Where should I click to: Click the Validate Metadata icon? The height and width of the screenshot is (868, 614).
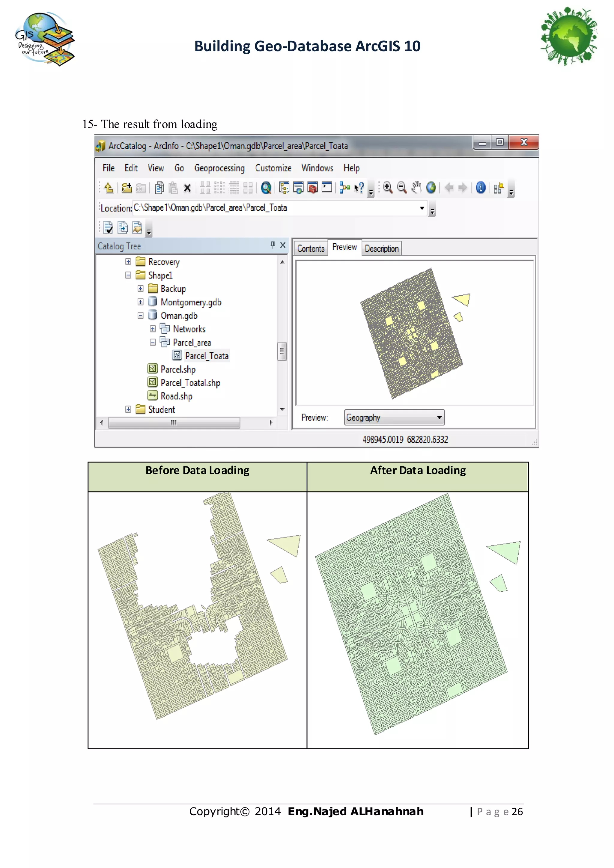(108, 227)
